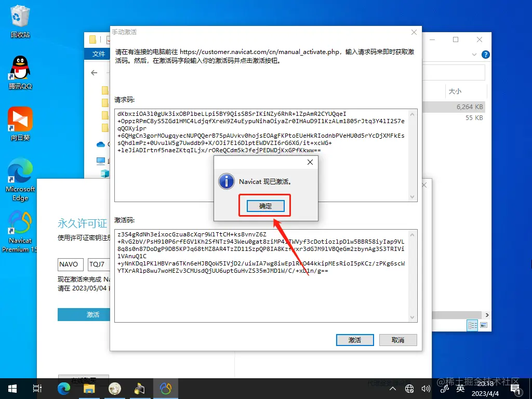Open File Explorer help icon
Screen dimensions: 532x399
[486, 54]
